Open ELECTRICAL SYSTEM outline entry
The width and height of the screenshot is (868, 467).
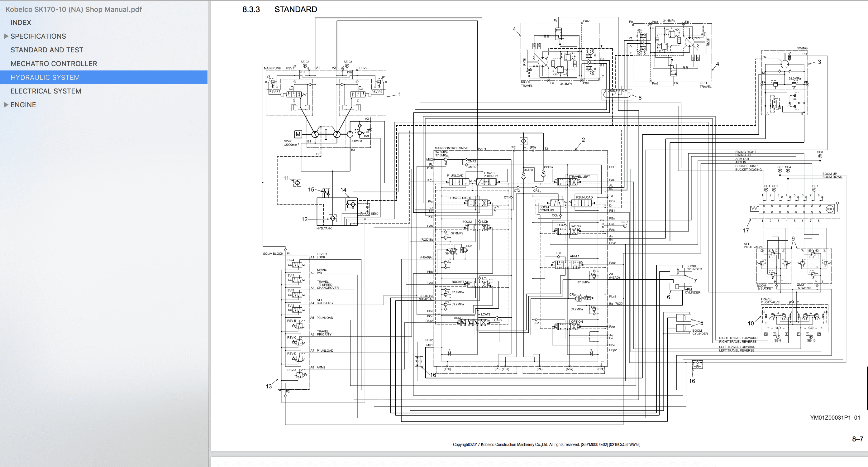click(46, 91)
